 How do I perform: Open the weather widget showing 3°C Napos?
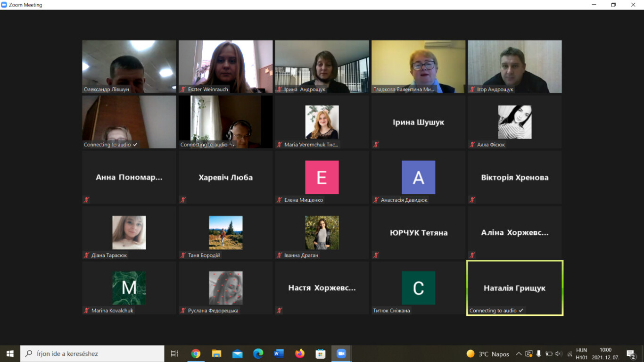(487, 354)
